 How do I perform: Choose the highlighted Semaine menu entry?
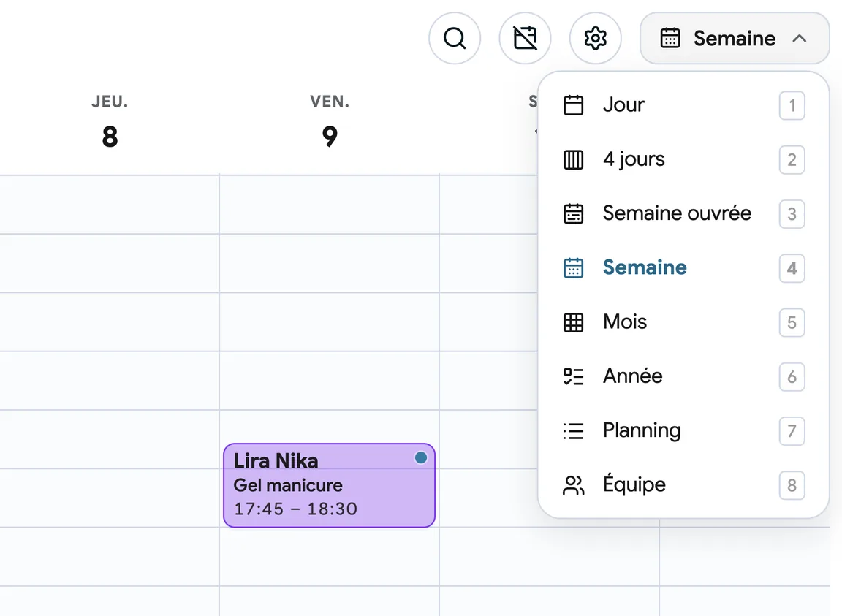click(683, 268)
